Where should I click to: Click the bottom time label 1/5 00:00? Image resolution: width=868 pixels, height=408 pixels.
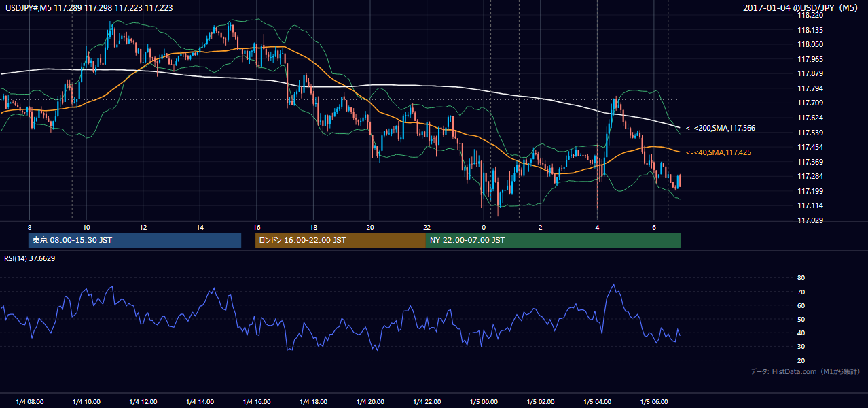[x=484, y=402]
